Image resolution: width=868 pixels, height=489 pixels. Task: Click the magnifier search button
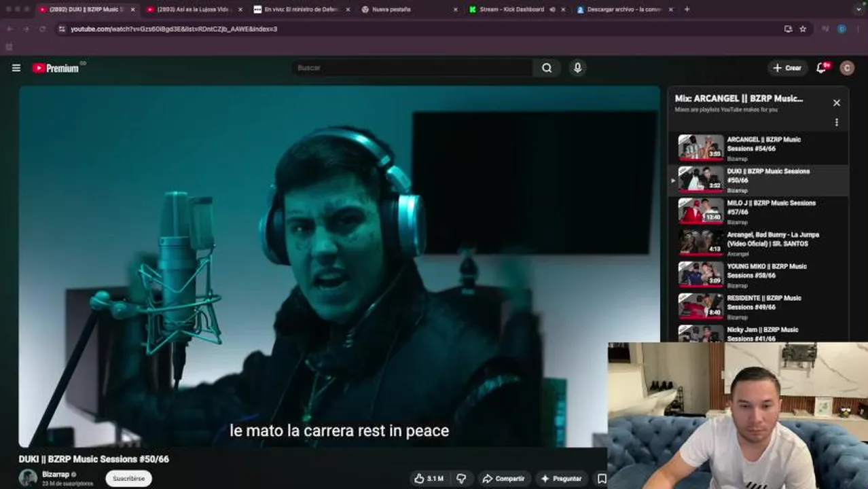click(x=547, y=68)
